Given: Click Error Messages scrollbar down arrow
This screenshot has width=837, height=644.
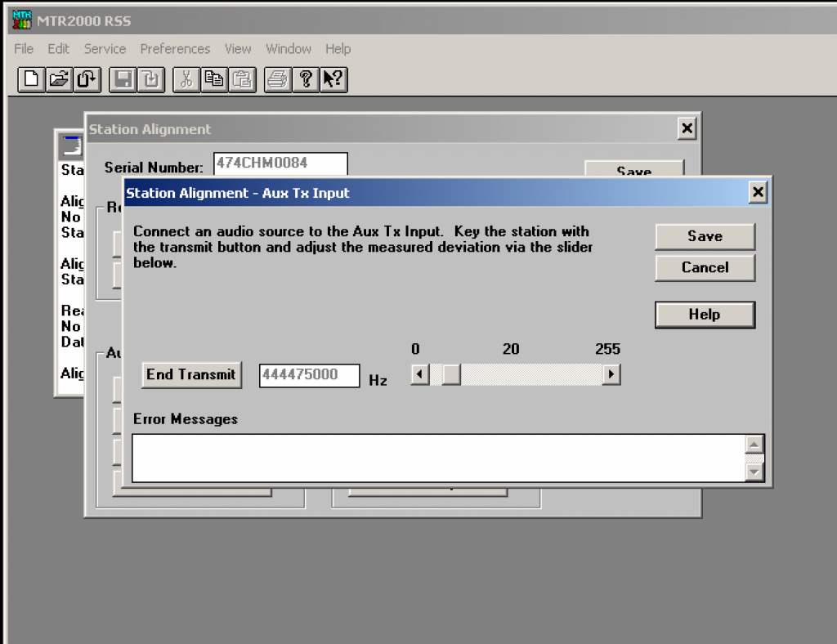Looking at the screenshot, I should coord(754,472).
